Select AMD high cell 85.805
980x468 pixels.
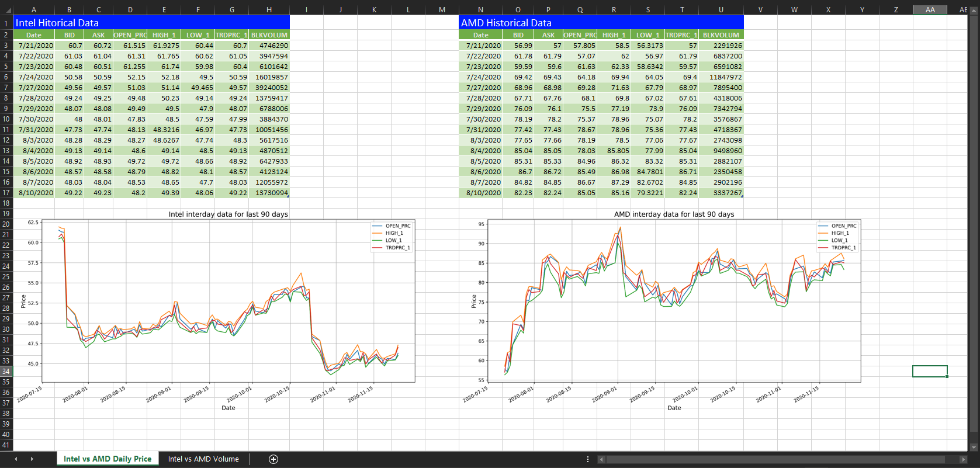point(614,151)
